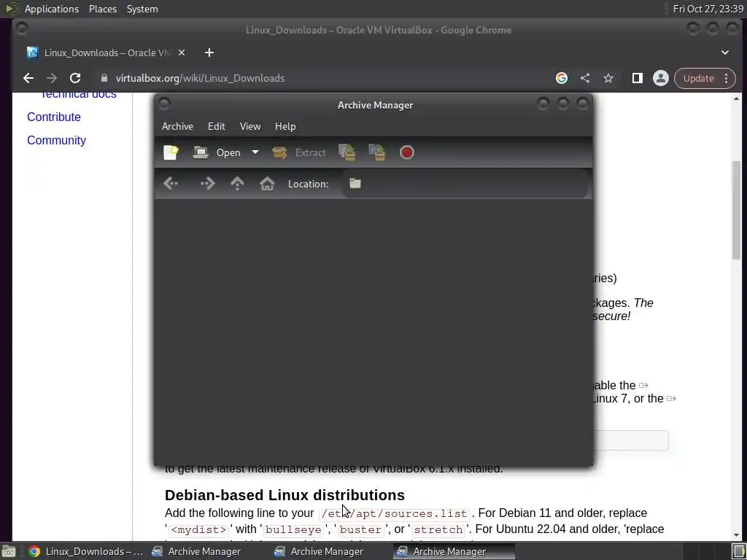This screenshot has width=747, height=560.
Task: Open the Help menu
Action: click(285, 126)
